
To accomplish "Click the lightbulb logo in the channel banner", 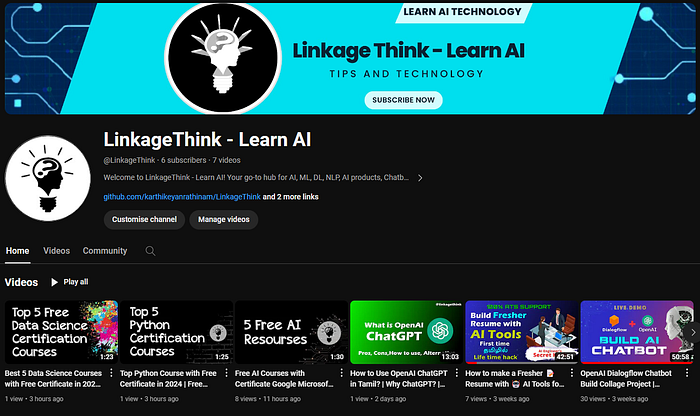I will coord(223,58).
